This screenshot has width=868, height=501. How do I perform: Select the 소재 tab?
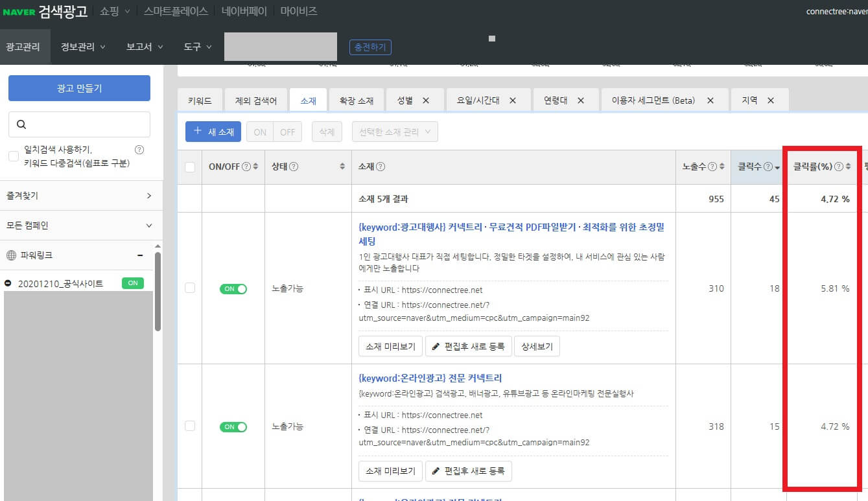(308, 100)
